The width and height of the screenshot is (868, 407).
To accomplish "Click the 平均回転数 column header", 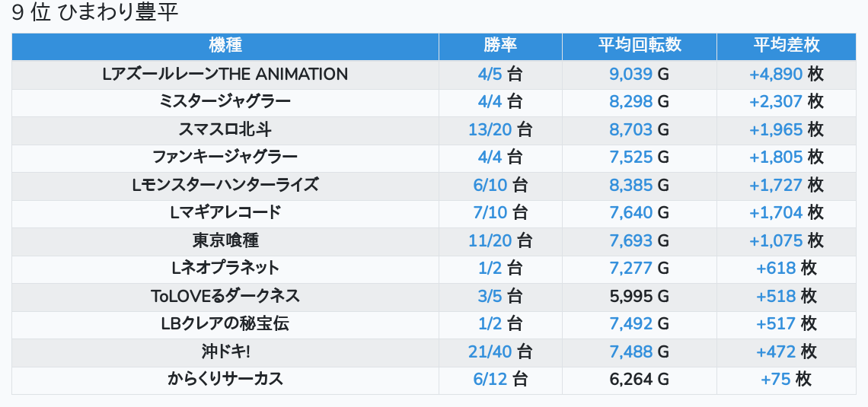I will click(639, 46).
